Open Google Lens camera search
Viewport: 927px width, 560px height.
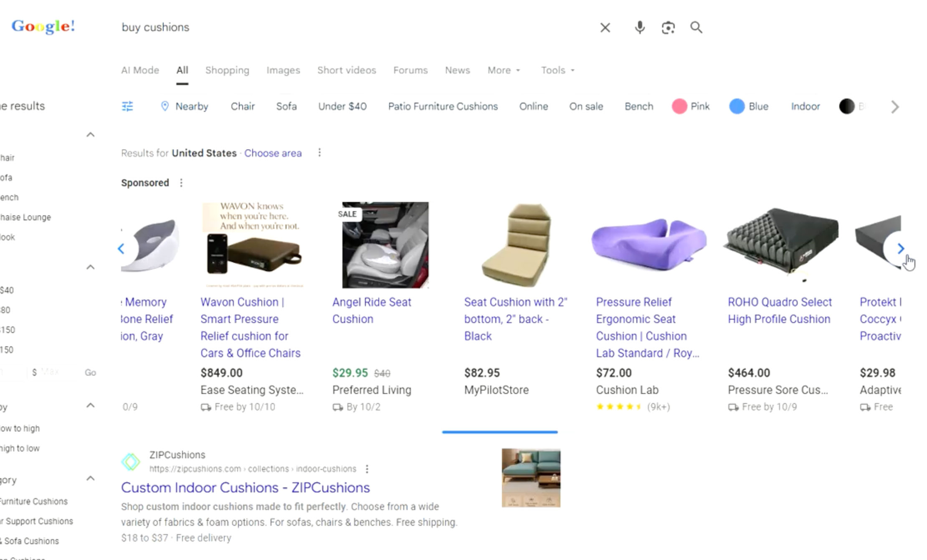coord(668,28)
